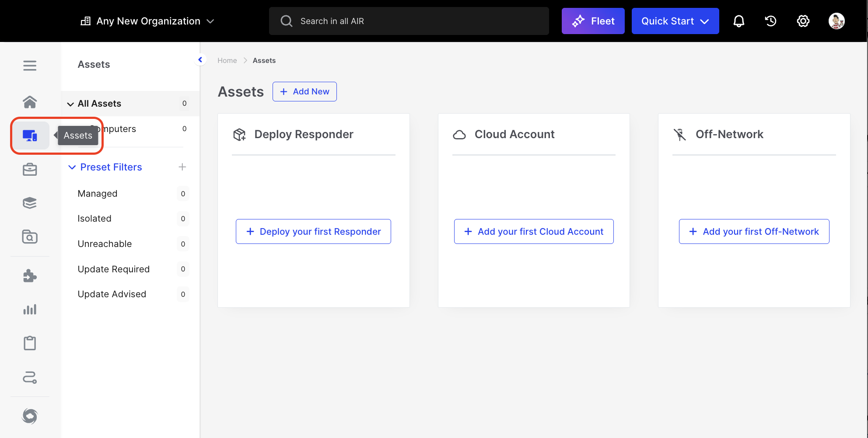
Task: Click the puzzle piece Integrations icon
Action: pyautogui.click(x=30, y=276)
